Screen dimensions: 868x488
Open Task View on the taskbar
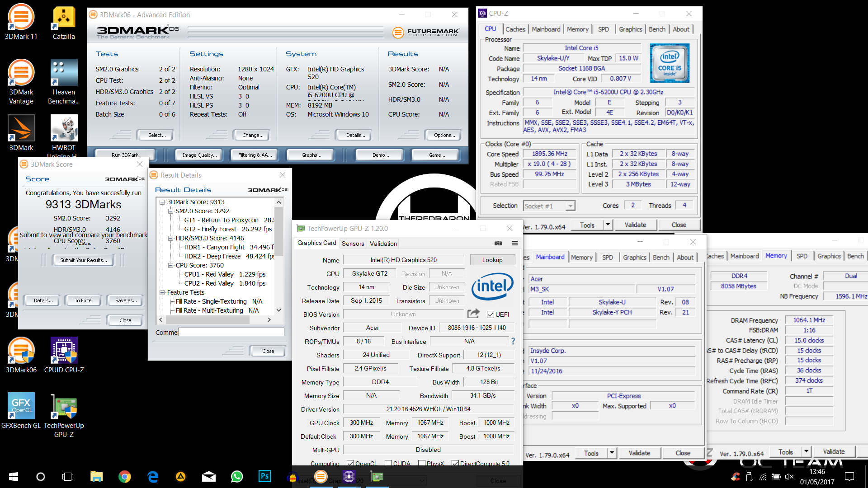[68, 477]
